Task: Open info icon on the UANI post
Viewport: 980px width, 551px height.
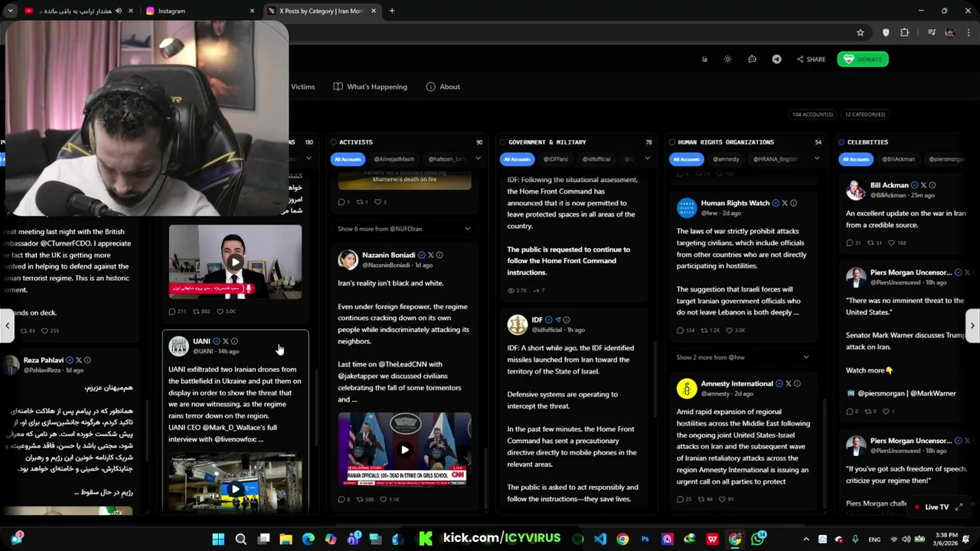Action: (x=234, y=341)
